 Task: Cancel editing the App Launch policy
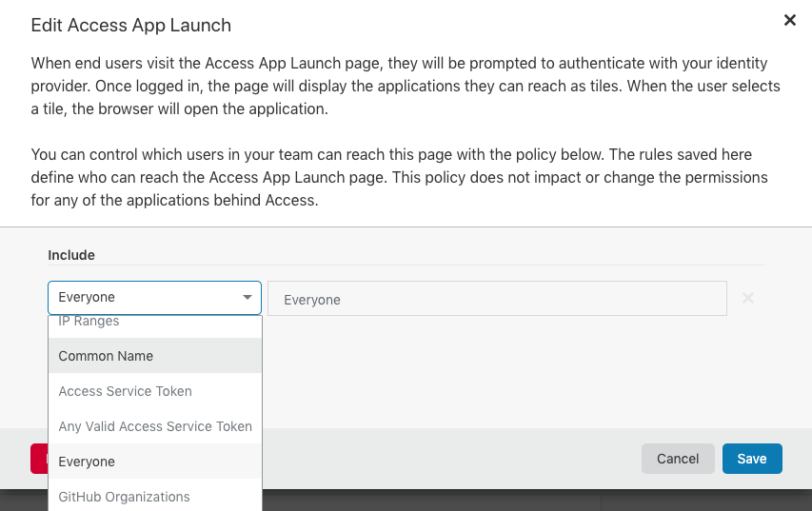678,459
